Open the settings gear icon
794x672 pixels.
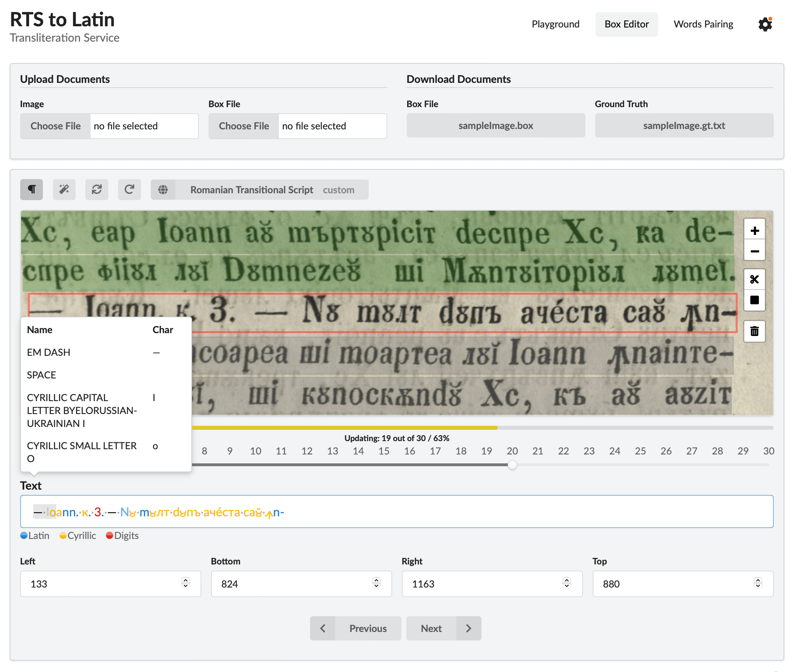coord(765,24)
